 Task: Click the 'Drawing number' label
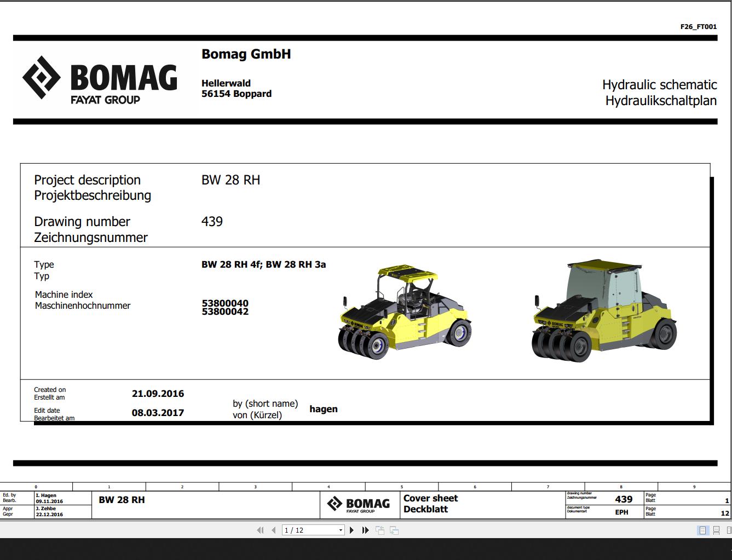point(82,222)
